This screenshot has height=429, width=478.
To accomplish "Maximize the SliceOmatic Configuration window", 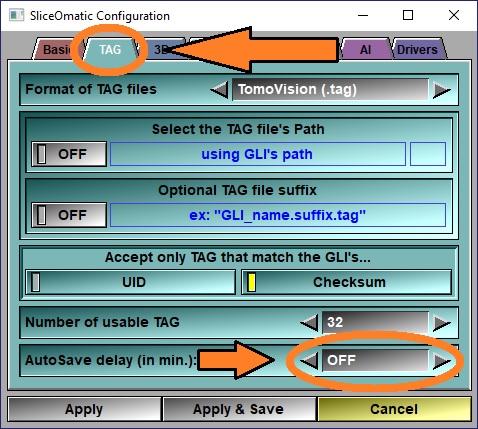I will (408, 15).
